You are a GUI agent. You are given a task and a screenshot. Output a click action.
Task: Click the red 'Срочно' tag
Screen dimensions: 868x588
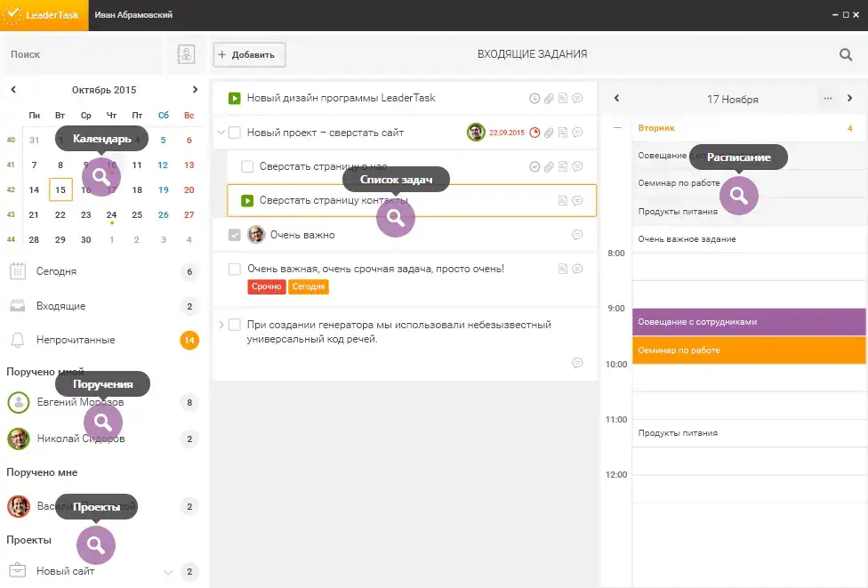pyautogui.click(x=267, y=287)
